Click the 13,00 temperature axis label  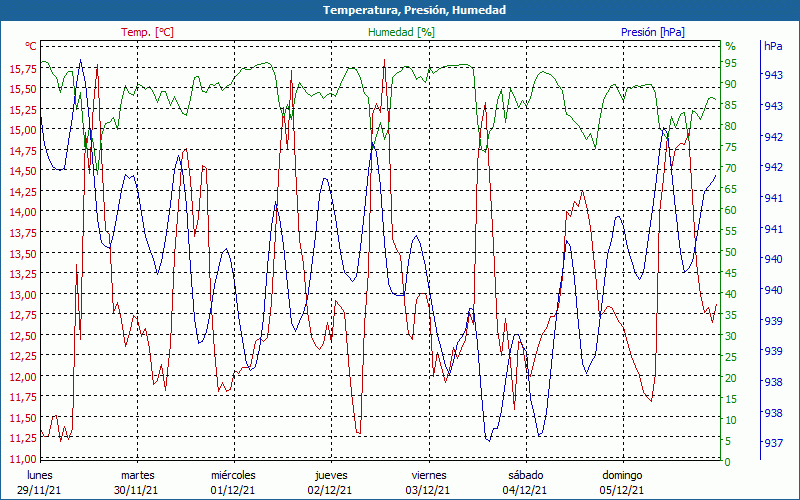pyautogui.click(x=23, y=294)
